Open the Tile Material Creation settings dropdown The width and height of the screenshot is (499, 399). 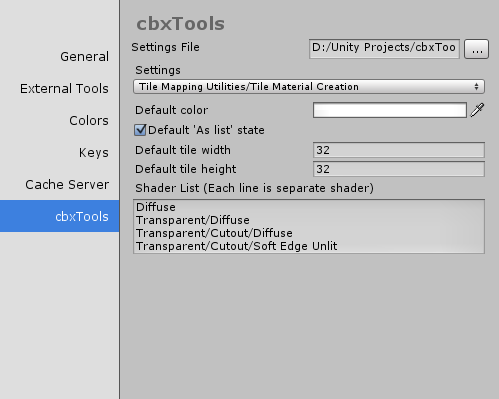click(309, 87)
